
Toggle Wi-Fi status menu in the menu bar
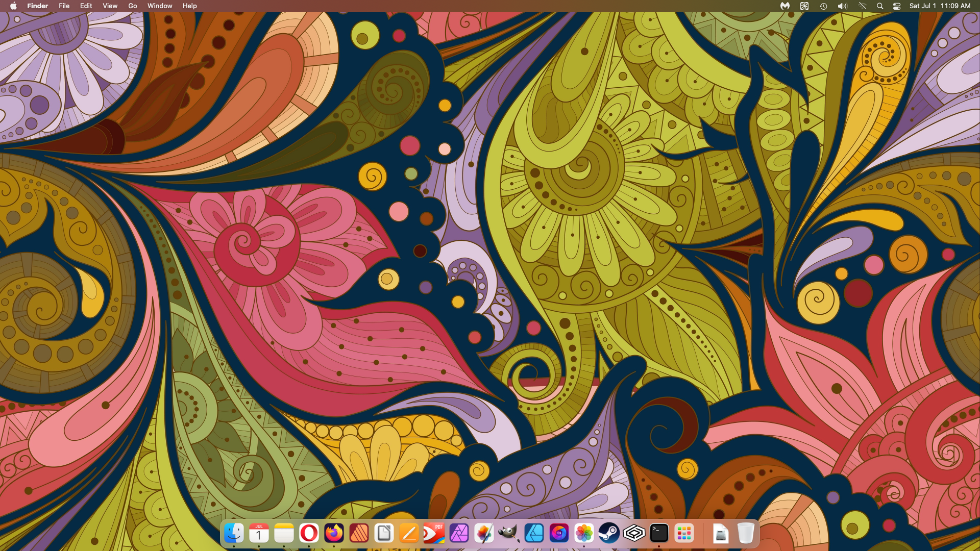coord(863,6)
